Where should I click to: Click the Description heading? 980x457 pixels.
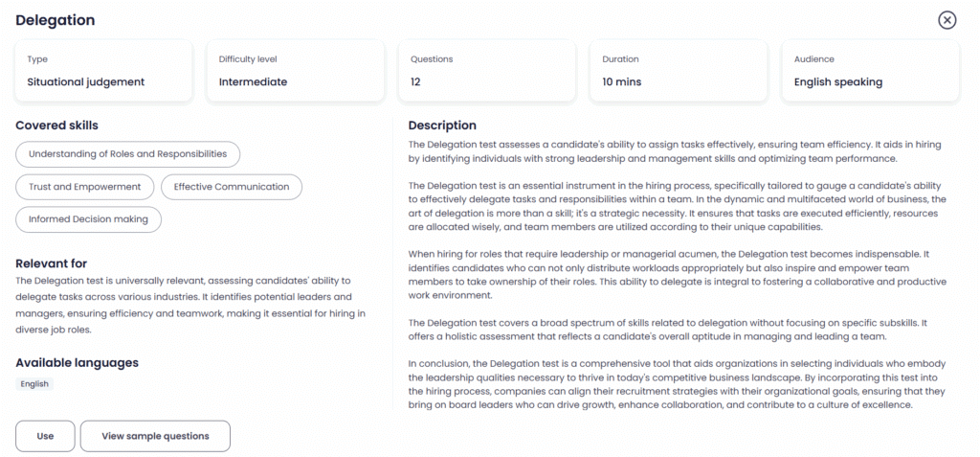coord(442,126)
